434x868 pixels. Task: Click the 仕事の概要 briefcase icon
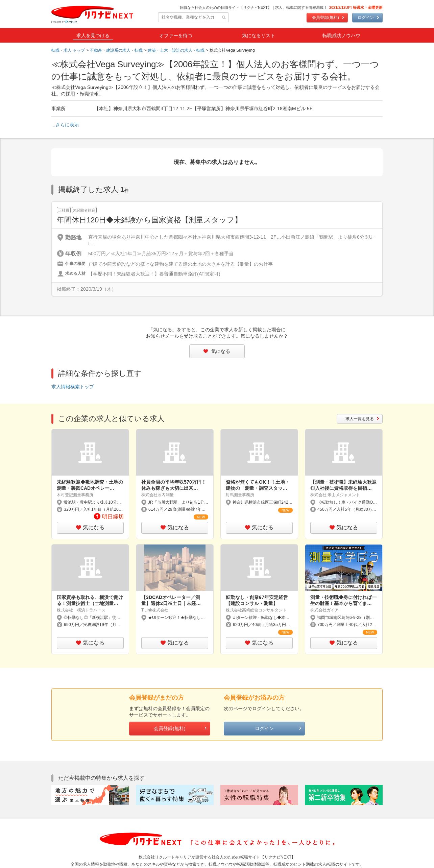tap(60, 264)
